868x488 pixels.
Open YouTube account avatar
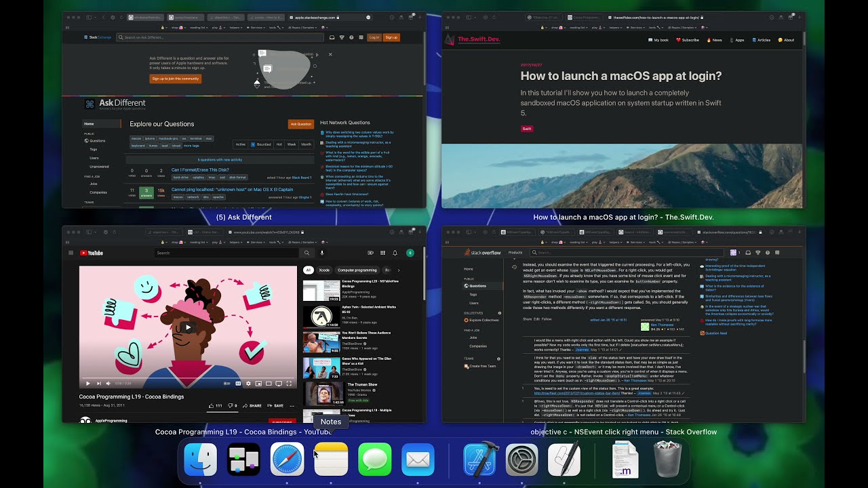click(x=410, y=253)
